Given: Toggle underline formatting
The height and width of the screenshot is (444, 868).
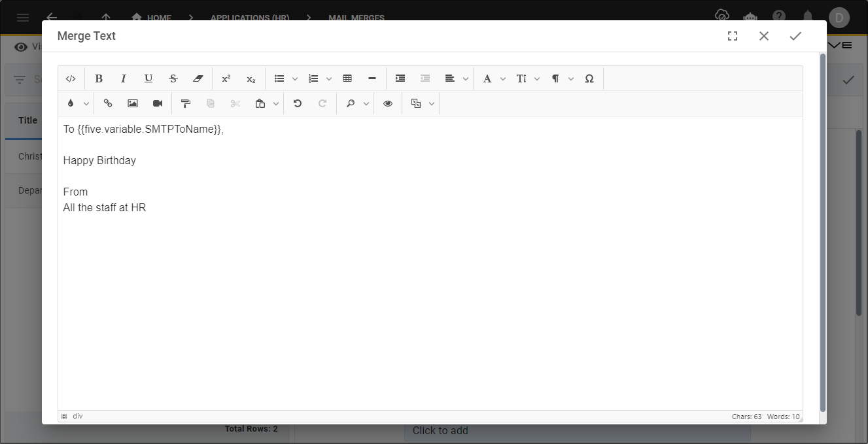Looking at the screenshot, I should pyautogui.click(x=148, y=78).
